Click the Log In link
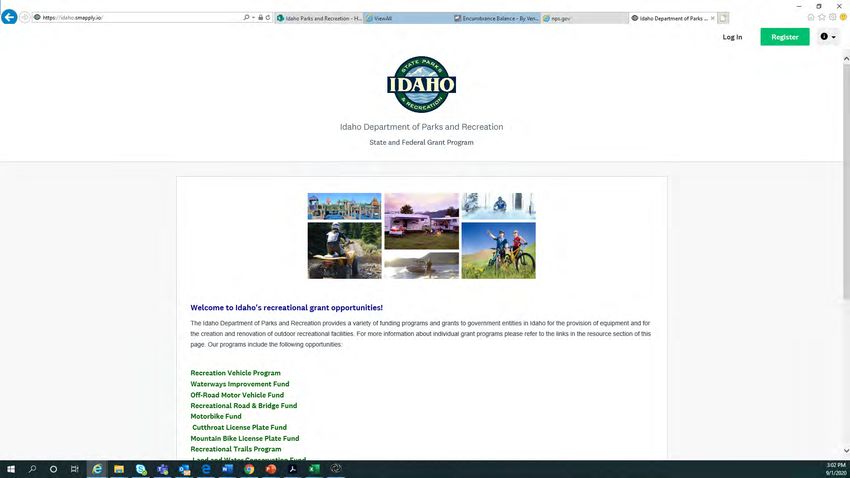 coord(732,37)
